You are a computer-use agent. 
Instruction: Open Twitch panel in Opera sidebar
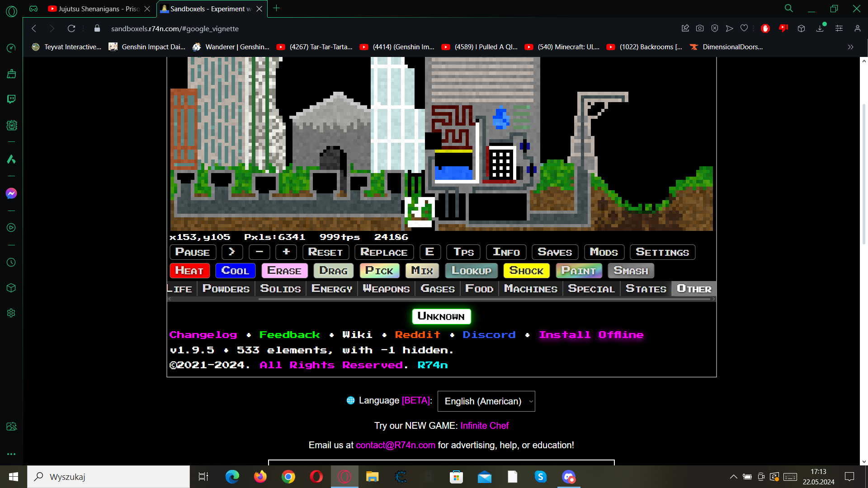[x=11, y=99]
